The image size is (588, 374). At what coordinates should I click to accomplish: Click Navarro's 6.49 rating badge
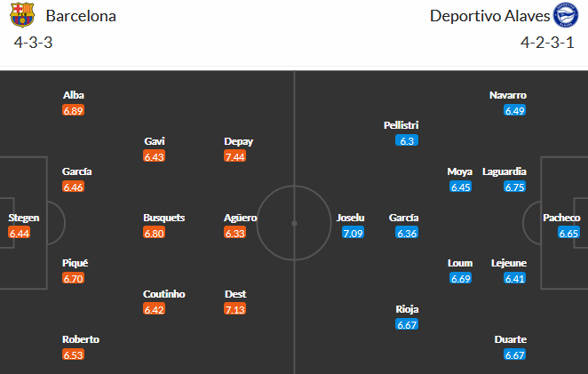click(x=514, y=111)
